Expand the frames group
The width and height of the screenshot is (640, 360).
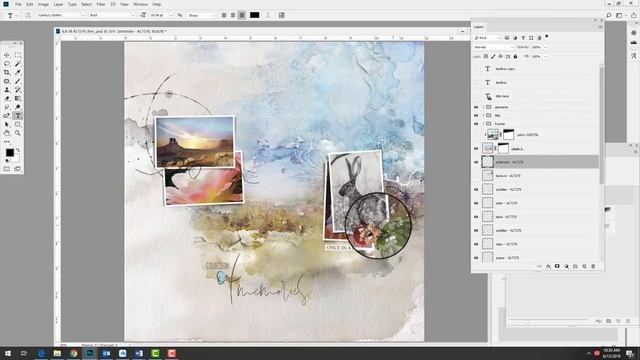[483, 124]
